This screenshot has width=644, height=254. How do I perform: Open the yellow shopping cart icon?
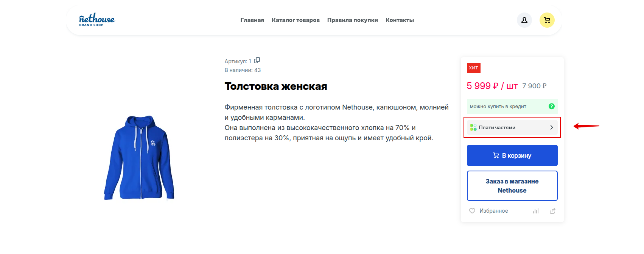click(547, 20)
